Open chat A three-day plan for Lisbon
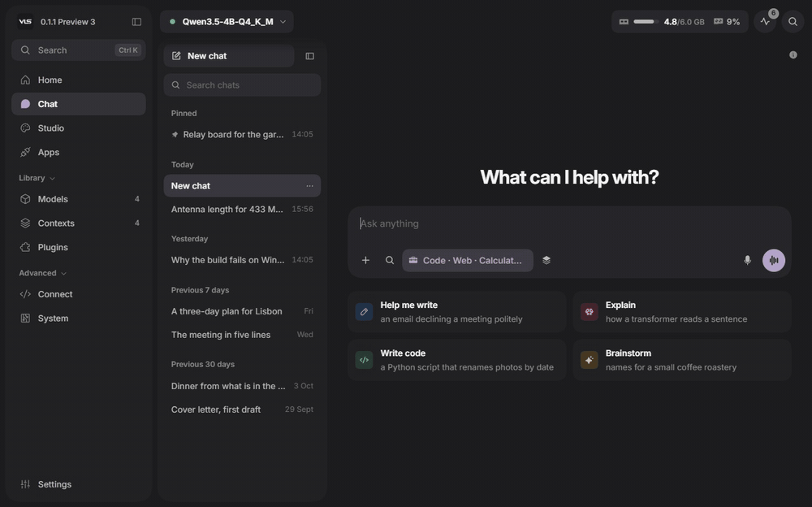 click(242, 311)
